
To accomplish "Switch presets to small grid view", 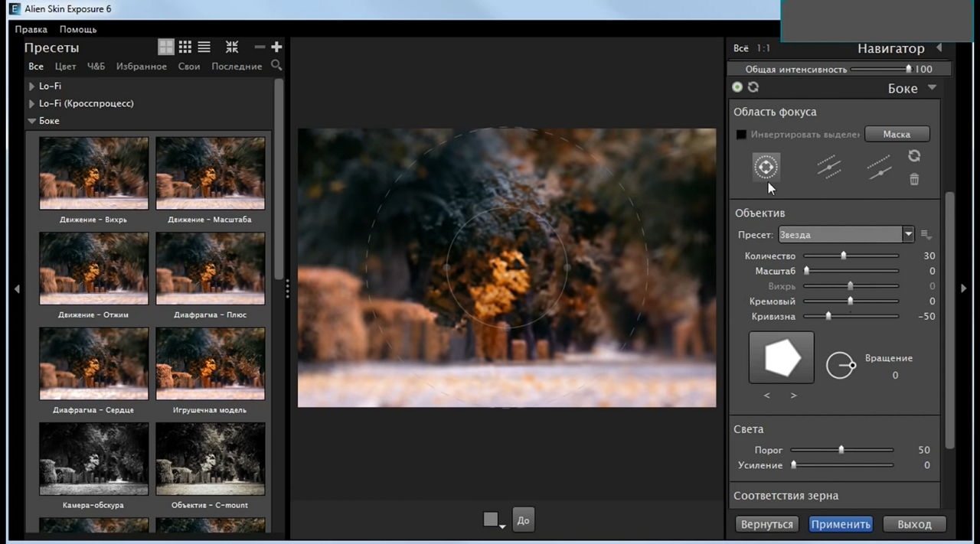I will 185,47.
